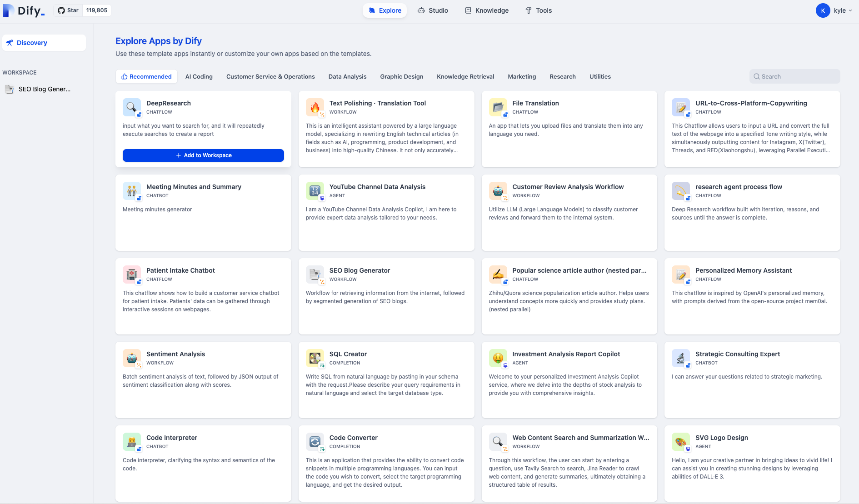Open the kyle account dropdown
Image resolution: width=859 pixels, height=504 pixels.
(x=835, y=10)
